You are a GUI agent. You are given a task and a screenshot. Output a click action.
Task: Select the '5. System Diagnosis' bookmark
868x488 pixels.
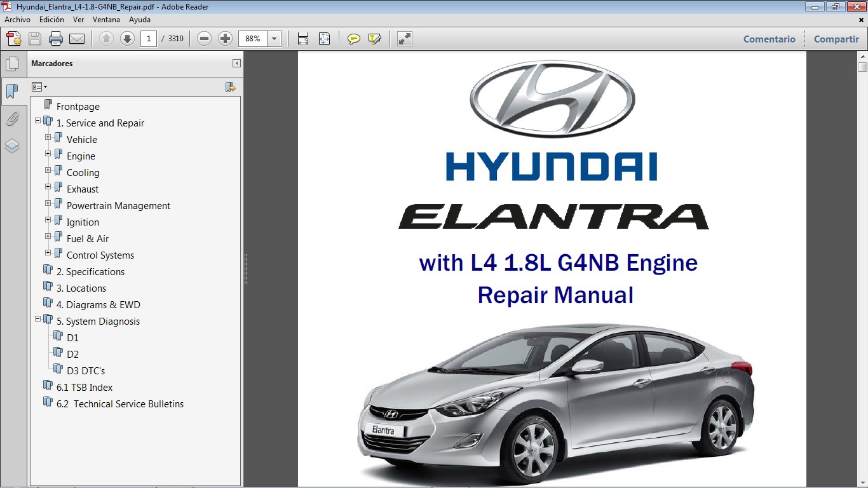tap(98, 322)
